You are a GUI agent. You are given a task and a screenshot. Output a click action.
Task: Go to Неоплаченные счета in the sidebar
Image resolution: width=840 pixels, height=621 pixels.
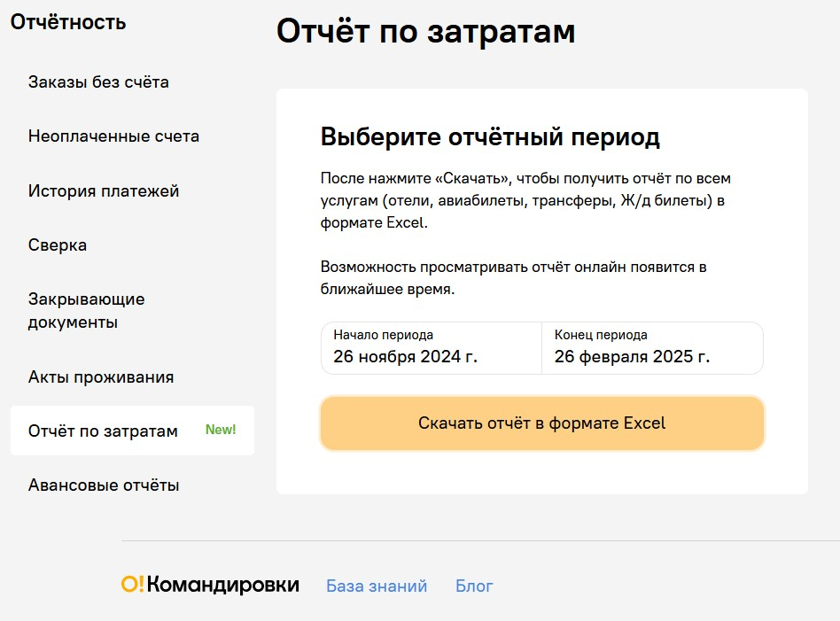click(x=113, y=136)
